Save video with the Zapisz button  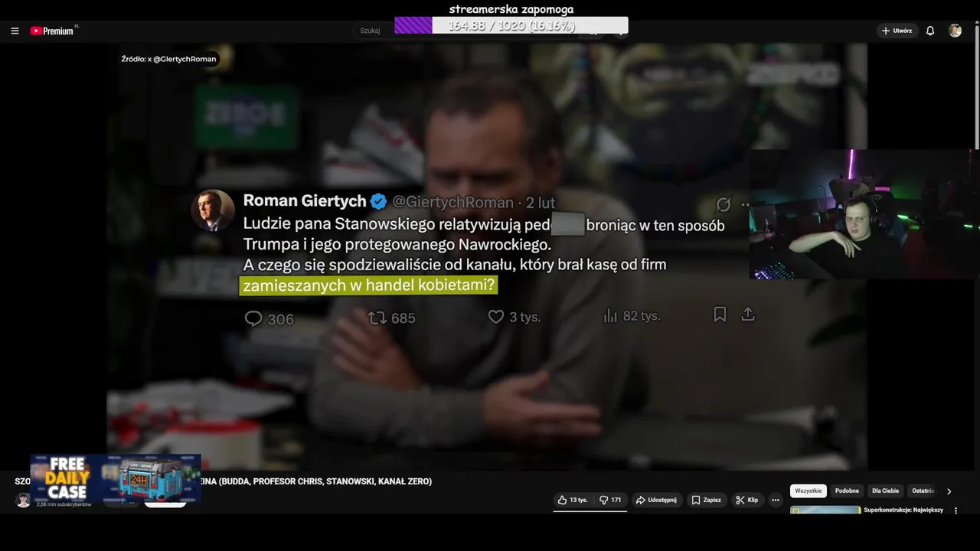click(707, 500)
